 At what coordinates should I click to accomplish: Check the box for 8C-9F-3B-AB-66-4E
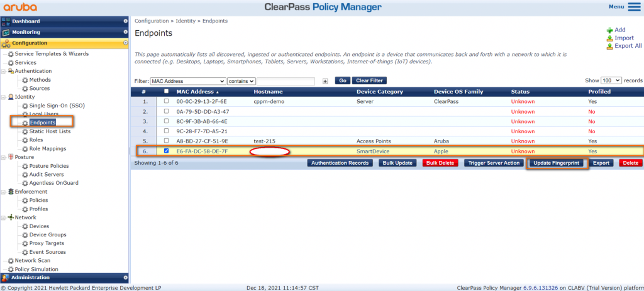pos(166,121)
